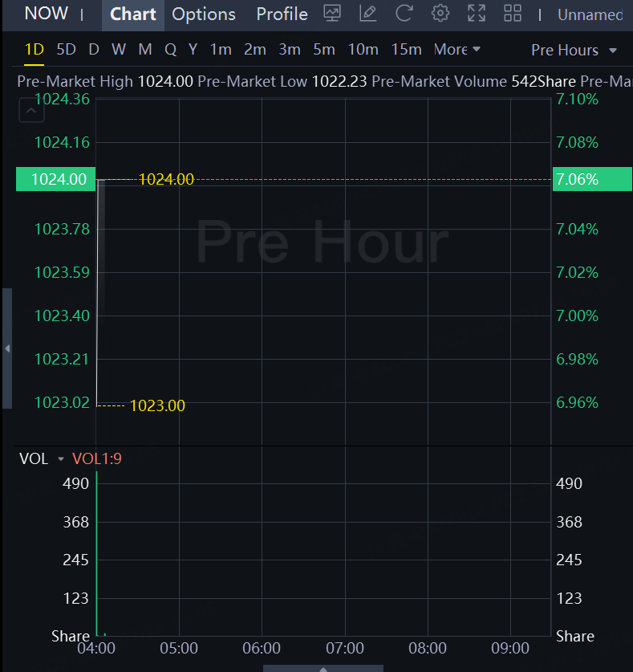Select the monthly M timeframe

click(x=145, y=49)
